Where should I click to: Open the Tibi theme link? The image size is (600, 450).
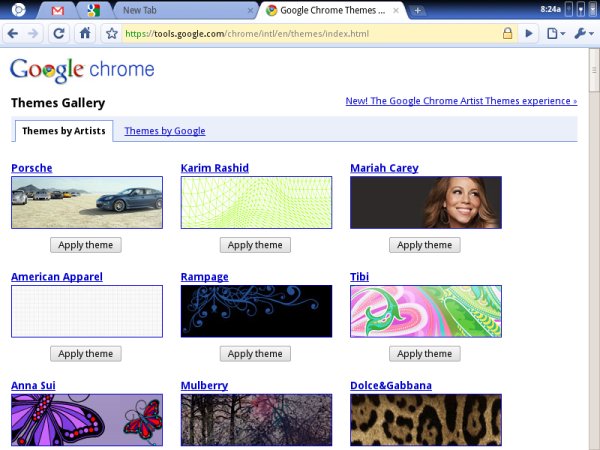tap(360, 277)
